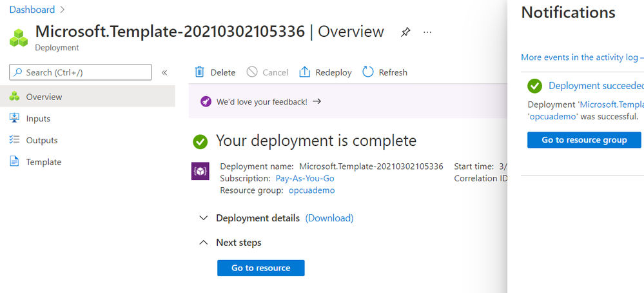This screenshot has height=293, width=644.
Task: Click the Go to resource button
Action: (x=261, y=268)
